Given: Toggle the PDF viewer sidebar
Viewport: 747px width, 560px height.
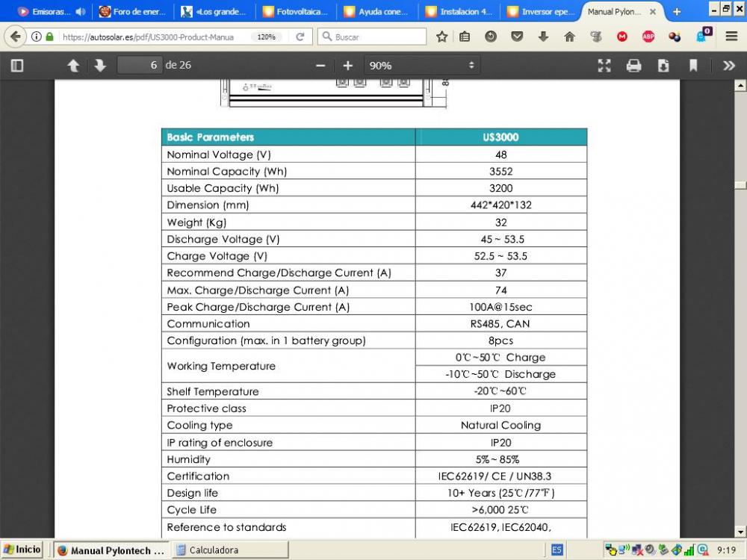Looking at the screenshot, I should coord(17,65).
